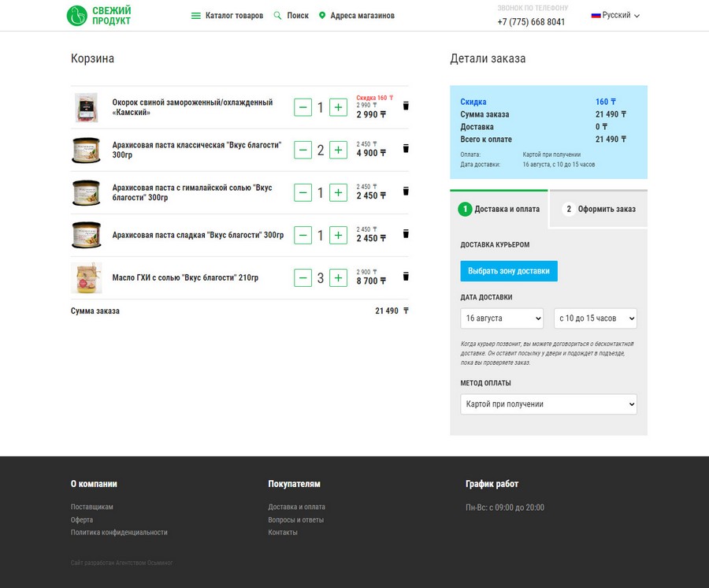Increase quantity of Арахисовая паста классическая
The image size is (709, 588).
(338, 150)
